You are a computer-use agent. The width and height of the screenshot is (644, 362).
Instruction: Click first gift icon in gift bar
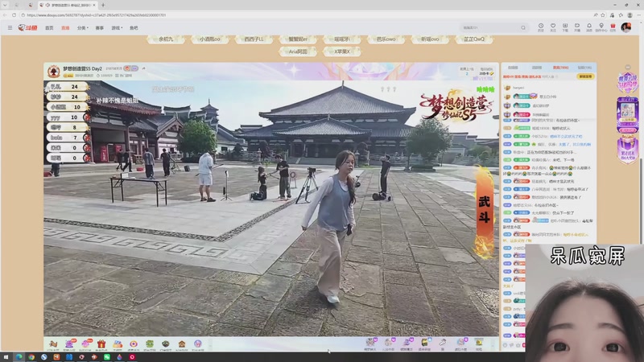pyautogui.click(x=53, y=344)
